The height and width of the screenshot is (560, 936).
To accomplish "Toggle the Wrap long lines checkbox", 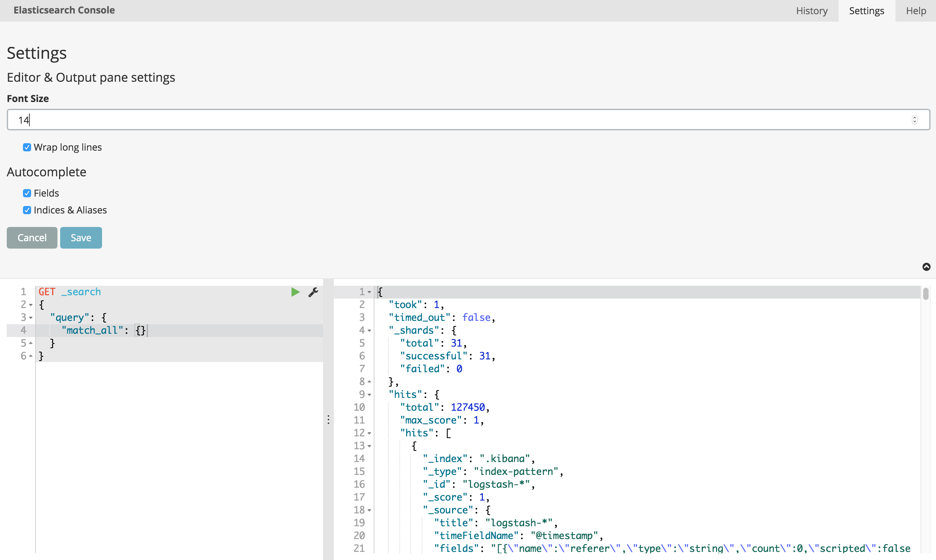I will (x=27, y=147).
